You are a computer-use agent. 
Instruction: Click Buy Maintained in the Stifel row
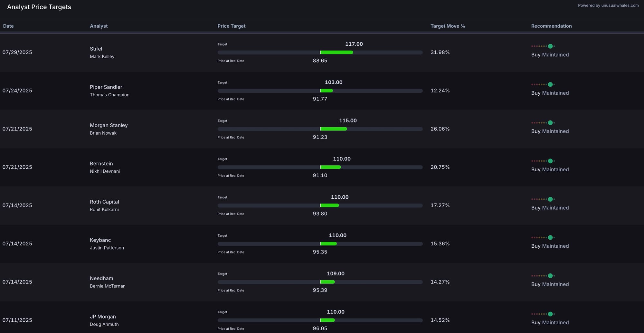click(x=550, y=55)
